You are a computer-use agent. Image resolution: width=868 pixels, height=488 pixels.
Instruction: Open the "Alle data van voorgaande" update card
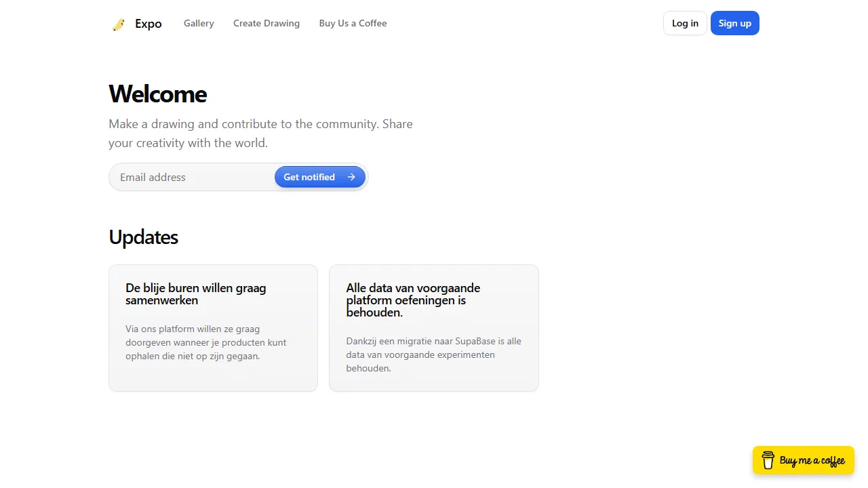click(433, 328)
